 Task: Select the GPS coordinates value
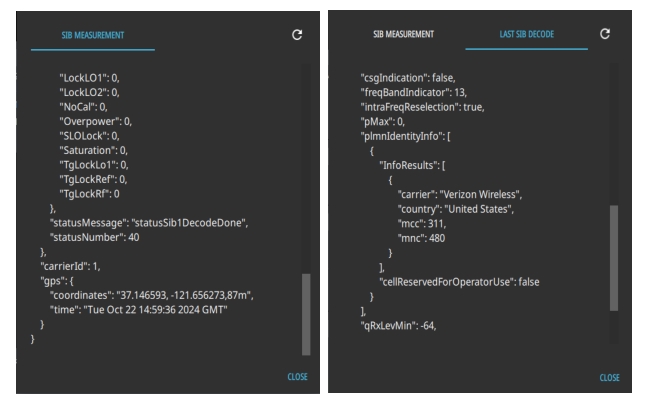pos(193,297)
